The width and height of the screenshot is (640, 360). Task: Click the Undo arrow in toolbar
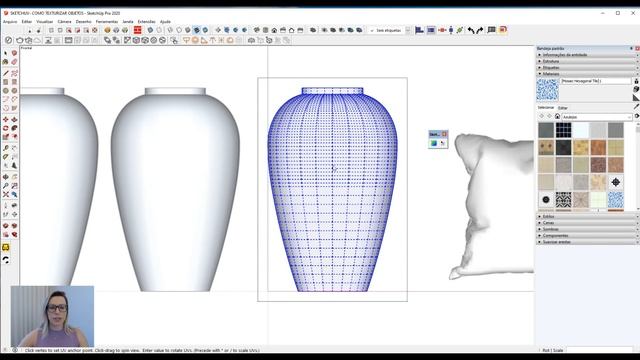[x=471, y=30]
